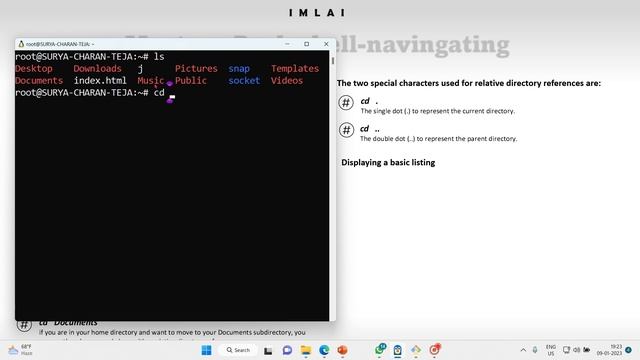This screenshot has width=640, height=360.
Task: Change the ENG US input language
Action: [x=551, y=350]
